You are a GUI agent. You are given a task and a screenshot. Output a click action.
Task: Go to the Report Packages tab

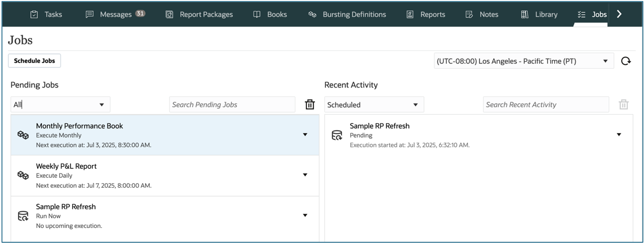(199, 14)
